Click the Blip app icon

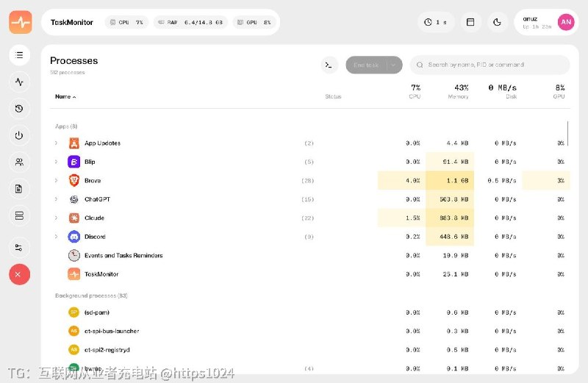pyautogui.click(x=74, y=162)
